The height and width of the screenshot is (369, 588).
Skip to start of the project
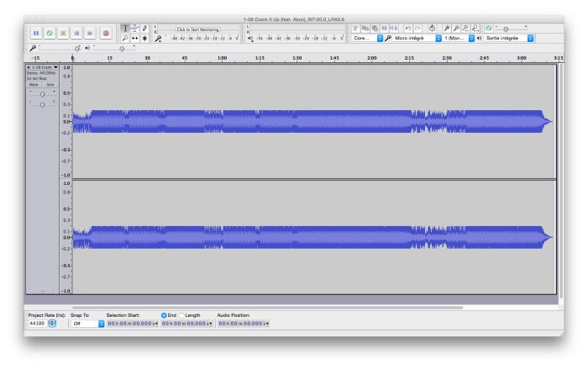pyautogui.click(x=76, y=33)
